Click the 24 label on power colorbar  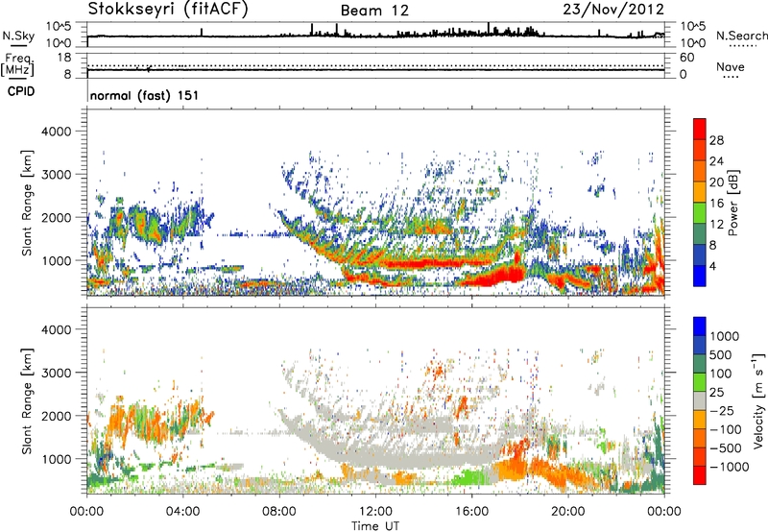click(x=716, y=161)
